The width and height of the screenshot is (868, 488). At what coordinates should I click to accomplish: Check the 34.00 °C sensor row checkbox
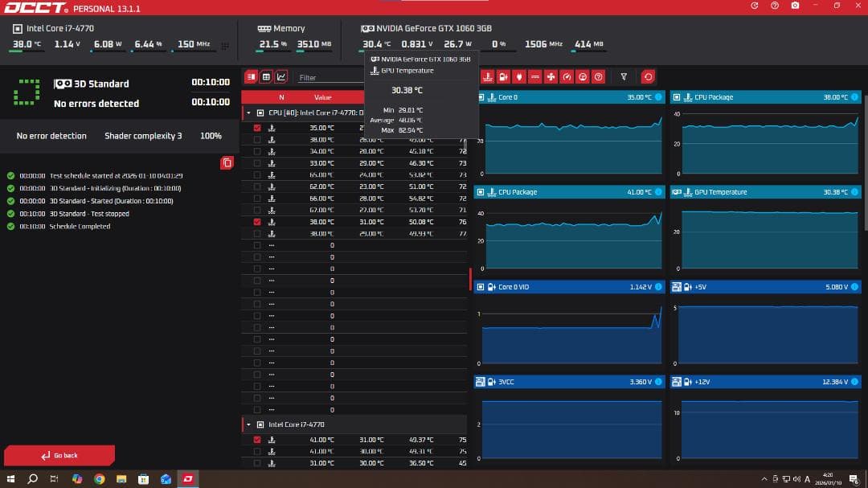click(257, 151)
